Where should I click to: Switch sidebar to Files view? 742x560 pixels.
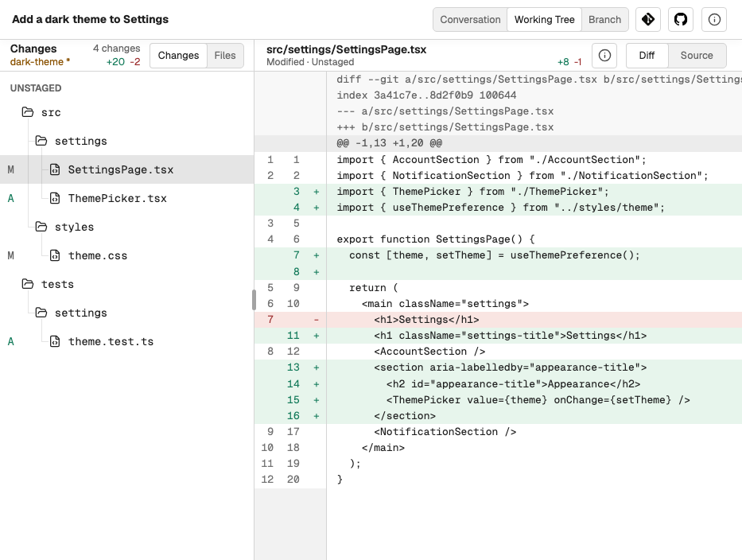[x=225, y=56]
